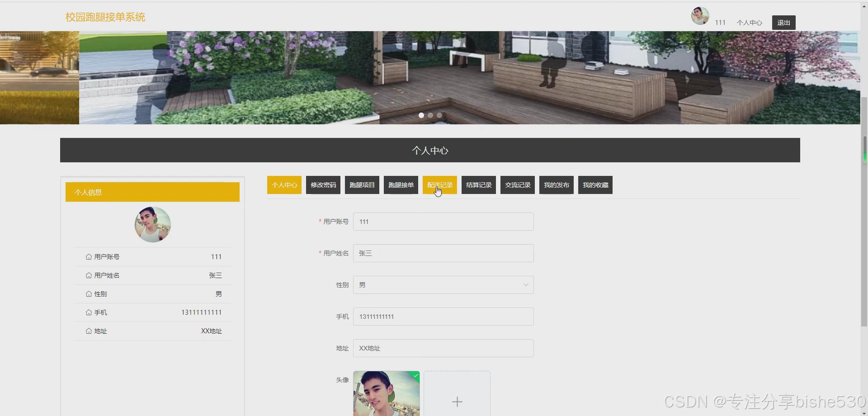This screenshot has width=868, height=416.
Task: Click the 111 value in sidebar 用户账号 row
Action: tap(216, 257)
